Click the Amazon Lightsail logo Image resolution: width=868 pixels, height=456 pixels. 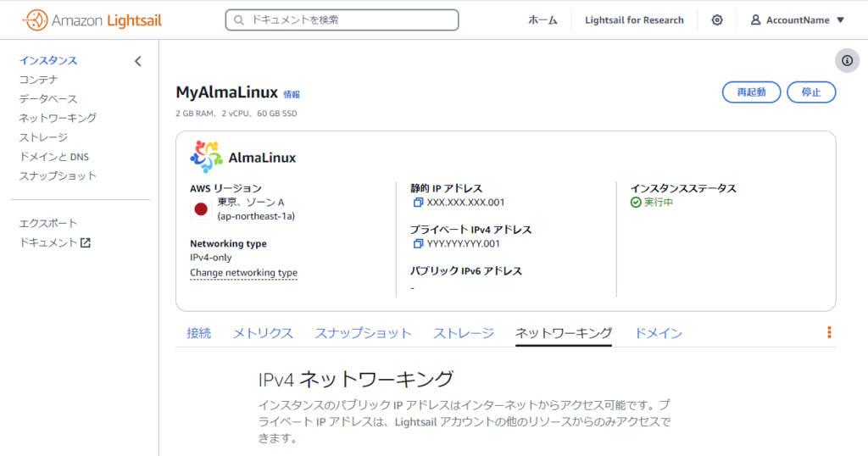tap(92, 20)
